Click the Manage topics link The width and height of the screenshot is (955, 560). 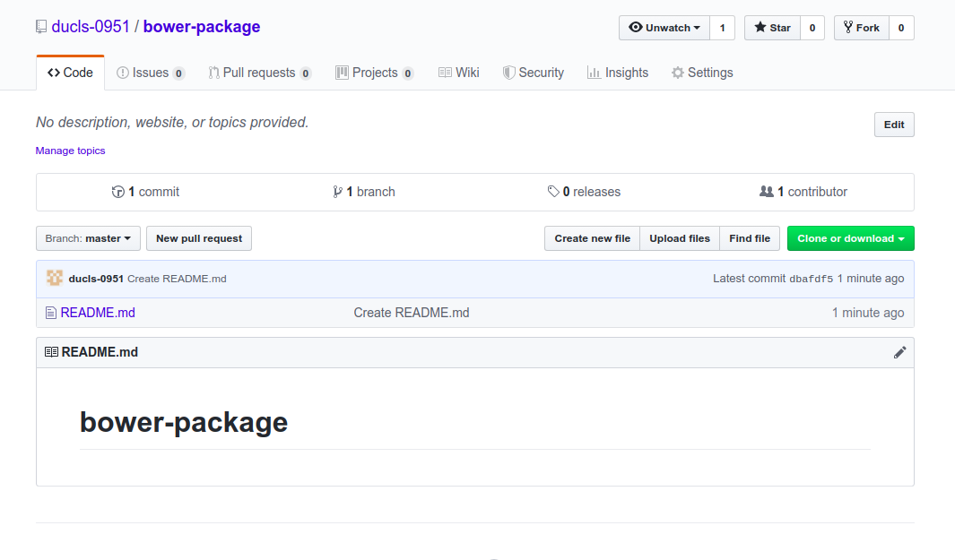click(70, 151)
